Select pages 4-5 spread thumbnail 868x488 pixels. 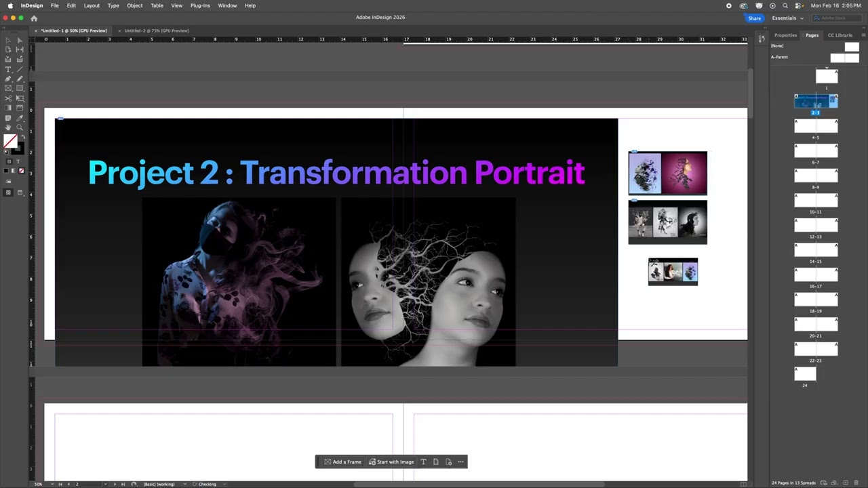[816, 126]
